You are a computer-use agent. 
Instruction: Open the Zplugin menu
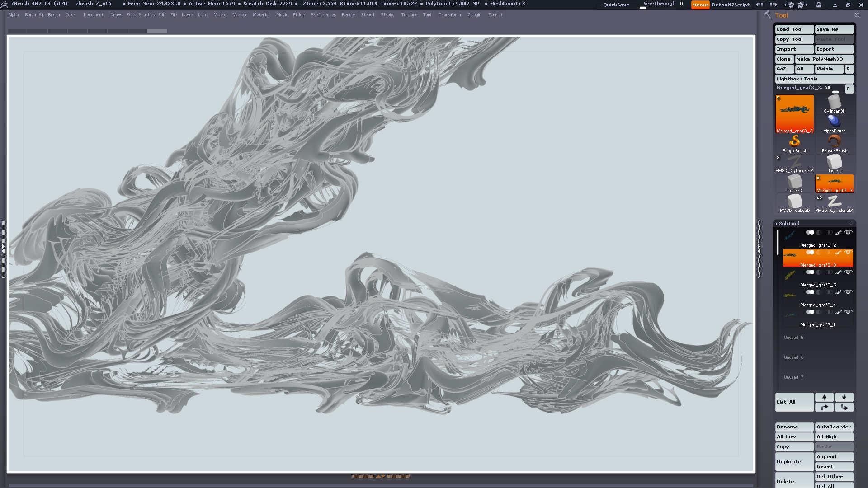[x=474, y=15]
